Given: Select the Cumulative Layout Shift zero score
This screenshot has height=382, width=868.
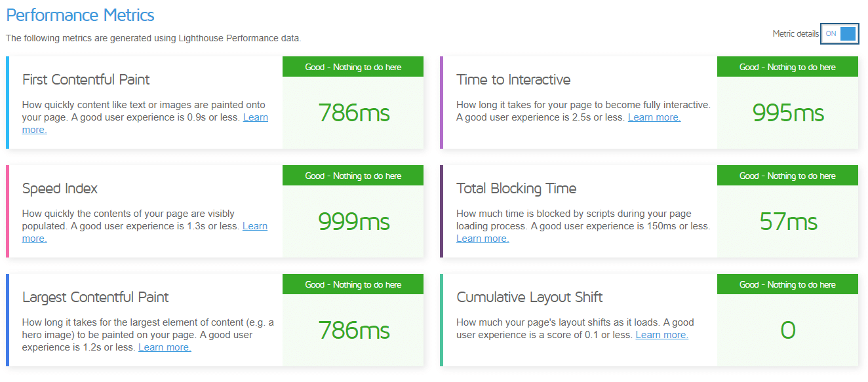Looking at the screenshot, I should tap(787, 330).
